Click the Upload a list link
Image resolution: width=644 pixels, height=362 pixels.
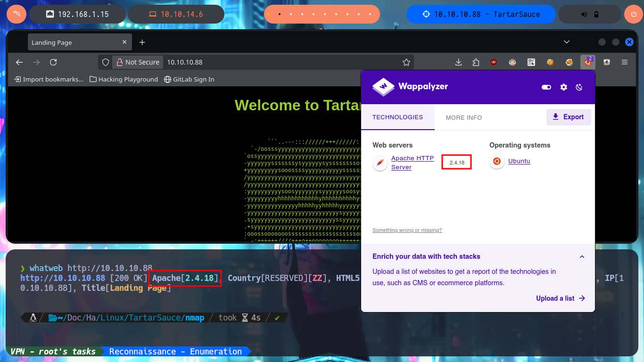pyautogui.click(x=561, y=298)
